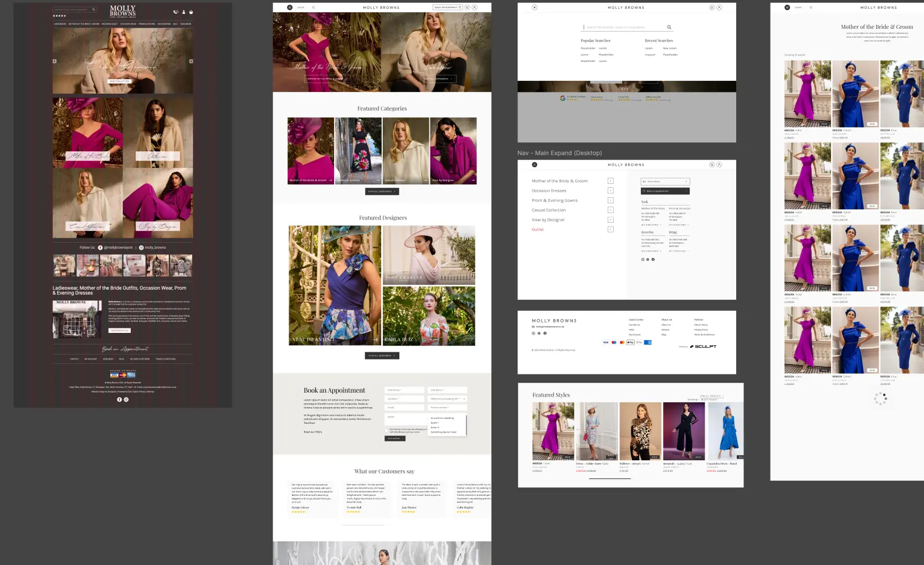Close the search overlay with the X icon
The image size is (924, 565).
(x=535, y=7)
